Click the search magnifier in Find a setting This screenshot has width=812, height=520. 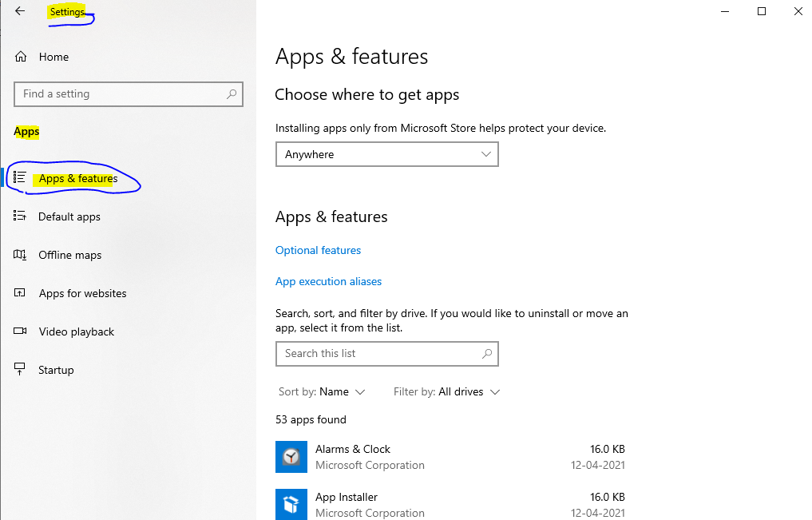click(232, 93)
